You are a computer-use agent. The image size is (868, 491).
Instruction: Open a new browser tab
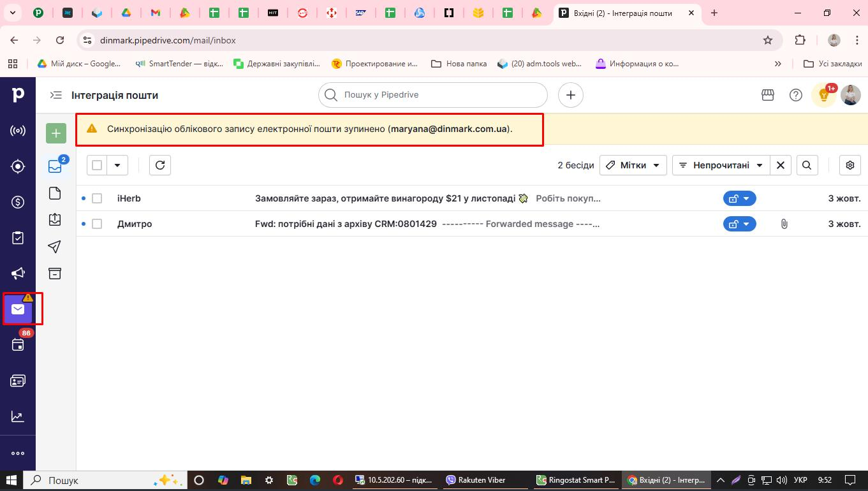(714, 13)
